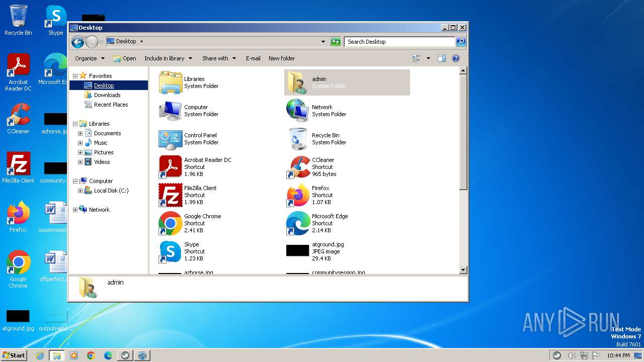The height and width of the screenshot is (362, 644).
Task: Click the Search Desktop input field
Action: 400,42
